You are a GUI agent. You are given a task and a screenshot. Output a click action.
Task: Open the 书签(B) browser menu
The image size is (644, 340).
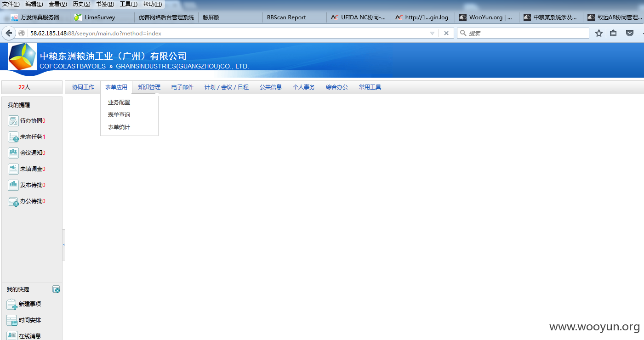pyautogui.click(x=105, y=4)
